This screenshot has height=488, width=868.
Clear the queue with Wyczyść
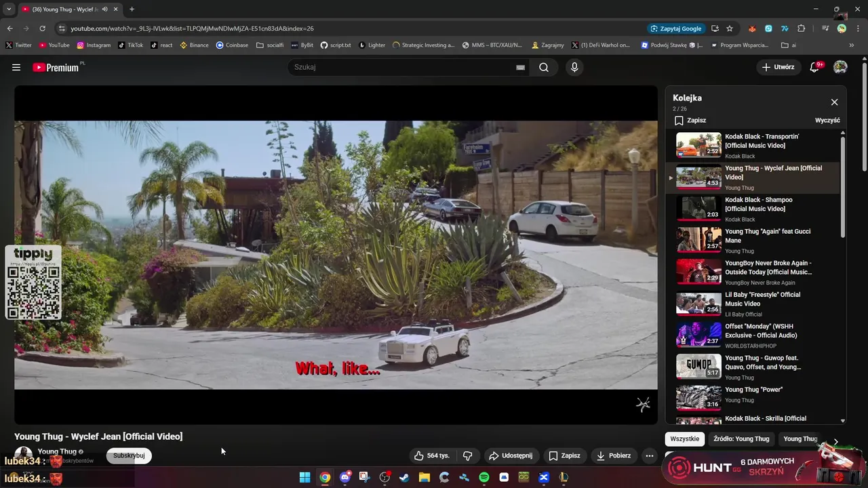827,120
